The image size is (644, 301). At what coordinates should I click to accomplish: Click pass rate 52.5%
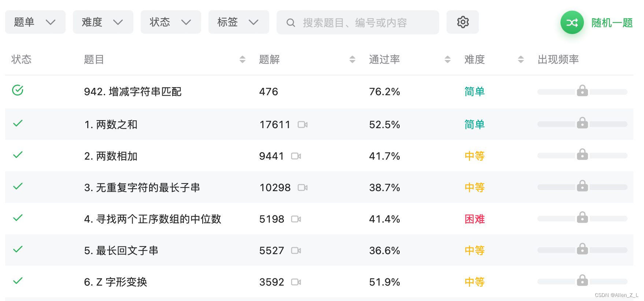pos(384,125)
